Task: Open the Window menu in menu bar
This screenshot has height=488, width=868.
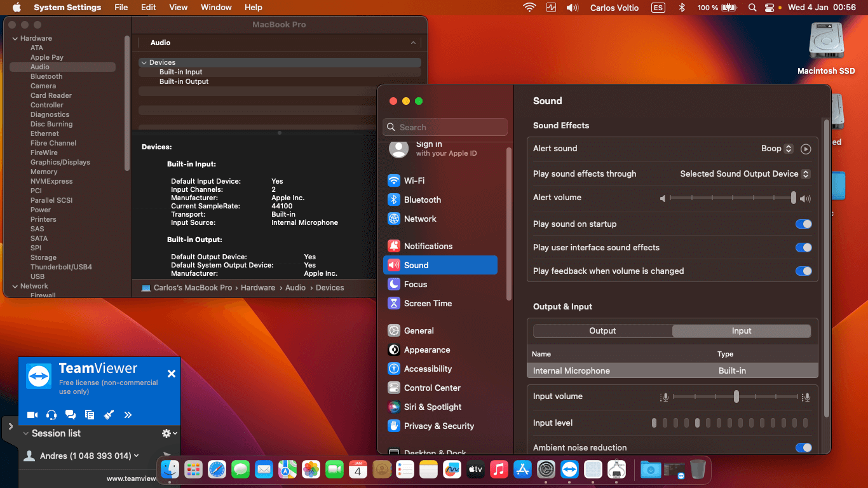Action: [x=216, y=8]
